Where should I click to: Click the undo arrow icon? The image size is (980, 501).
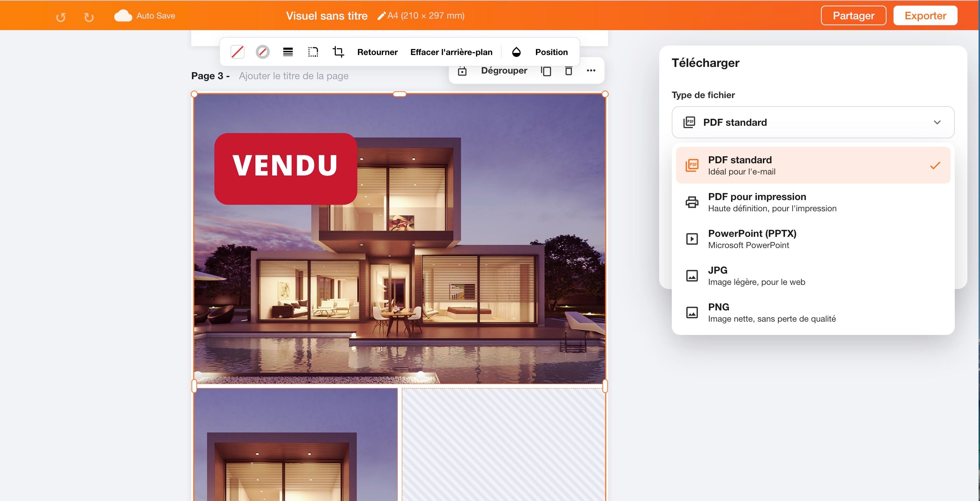[61, 17]
